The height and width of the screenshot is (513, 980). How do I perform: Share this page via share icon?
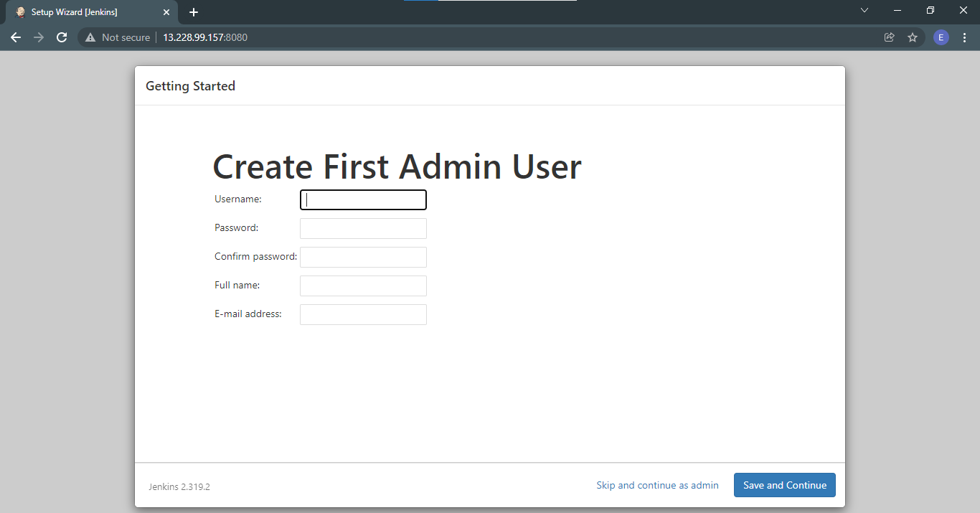(x=890, y=37)
